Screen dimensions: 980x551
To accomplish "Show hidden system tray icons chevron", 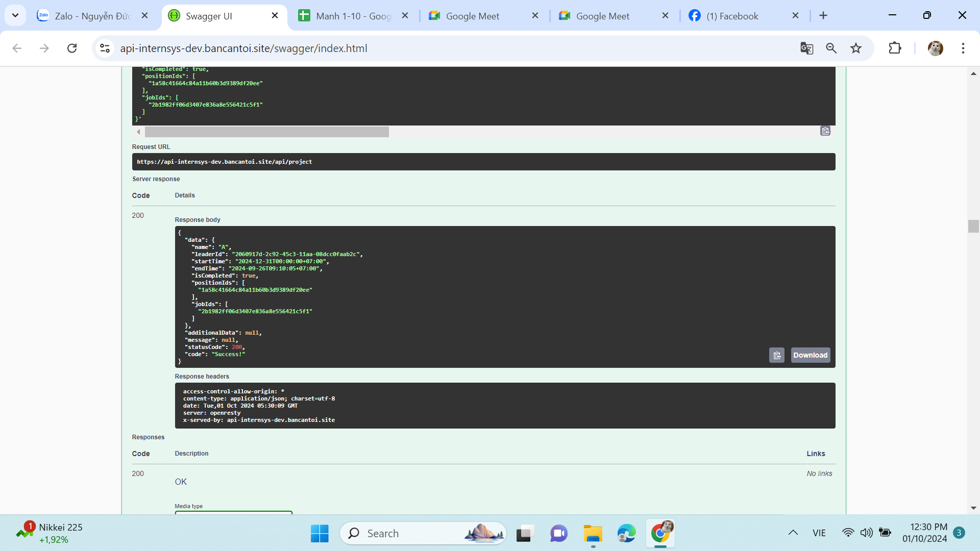I will [x=793, y=533].
